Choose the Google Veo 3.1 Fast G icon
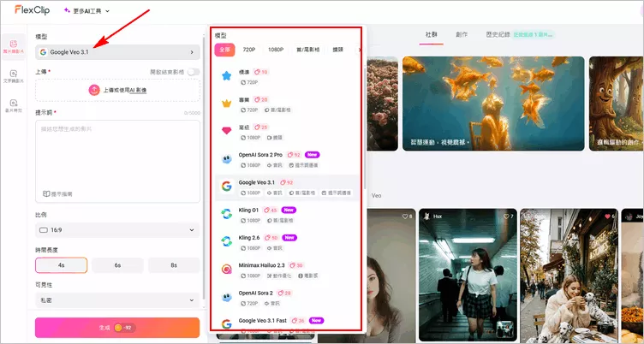 (x=226, y=324)
